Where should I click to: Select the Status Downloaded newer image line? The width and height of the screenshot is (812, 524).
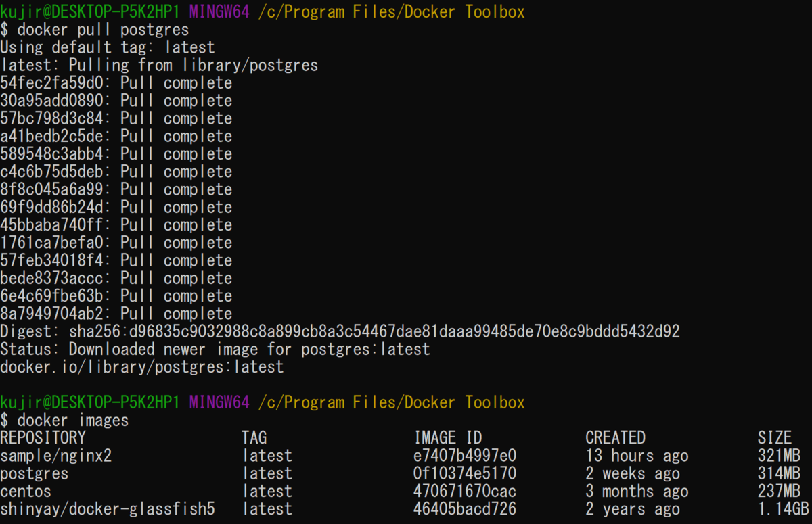(x=217, y=349)
